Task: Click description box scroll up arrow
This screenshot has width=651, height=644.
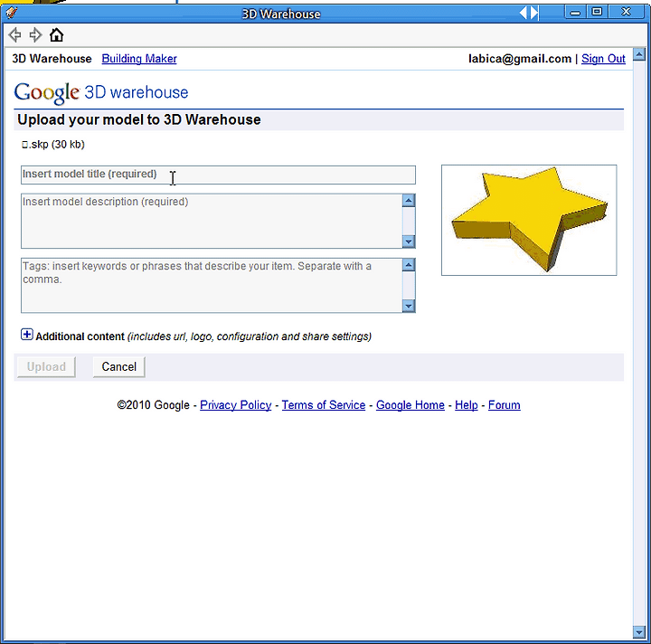Action: pyautogui.click(x=409, y=201)
